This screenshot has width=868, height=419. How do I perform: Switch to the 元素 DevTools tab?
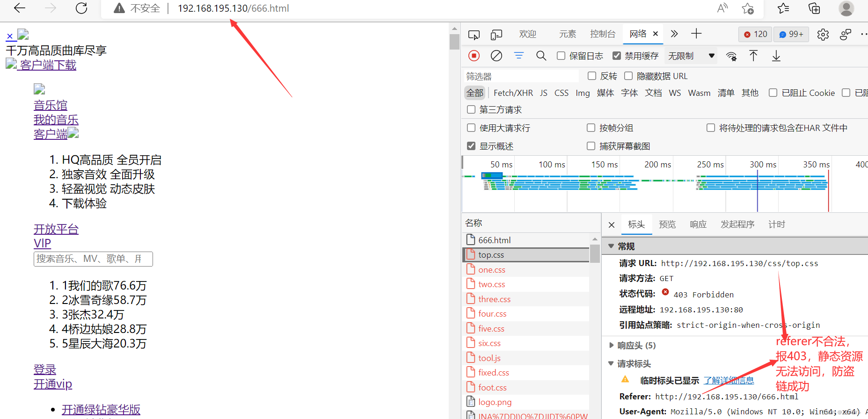pyautogui.click(x=568, y=34)
